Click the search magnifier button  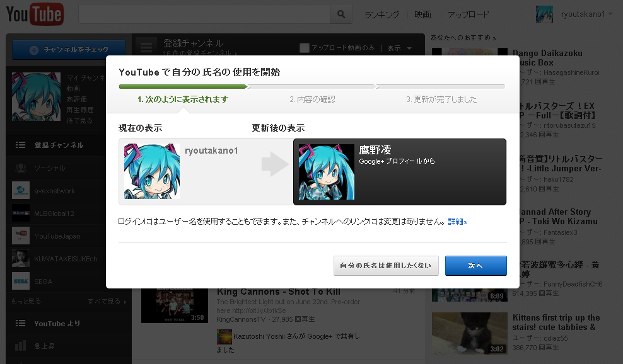(341, 14)
